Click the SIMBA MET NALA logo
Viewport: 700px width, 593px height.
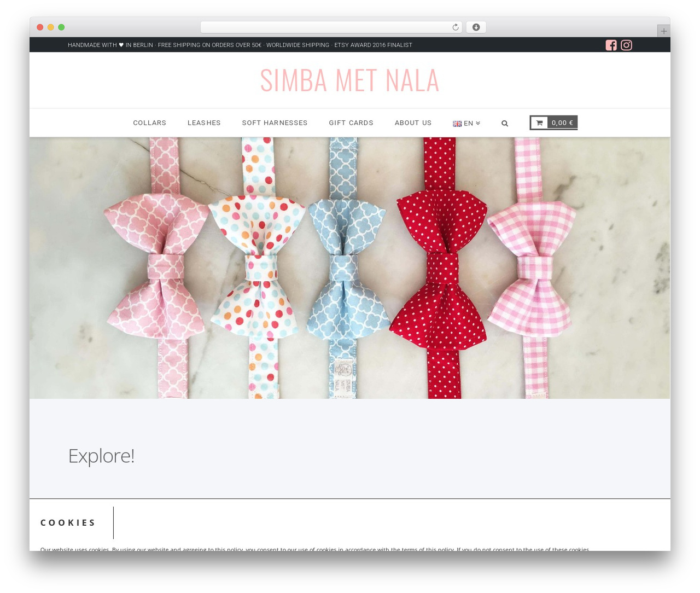[349, 80]
